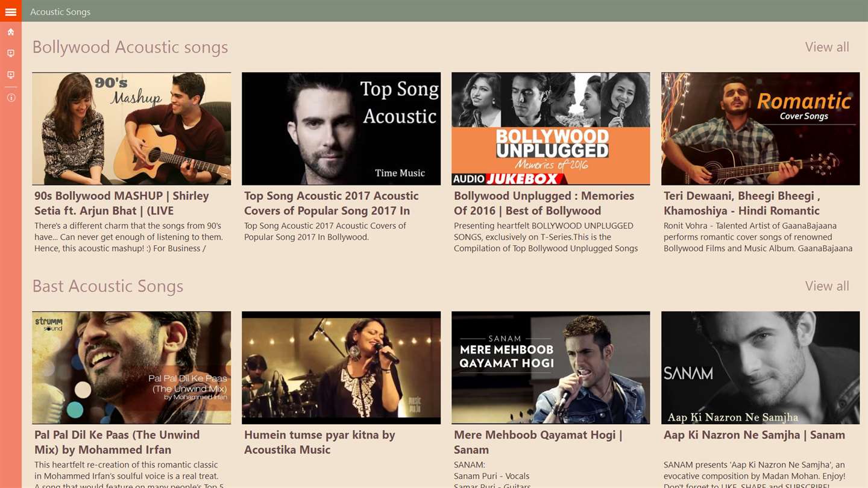Open Romantic Cover Songs thumbnail
This screenshot has height=488, width=868.
(761, 129)
